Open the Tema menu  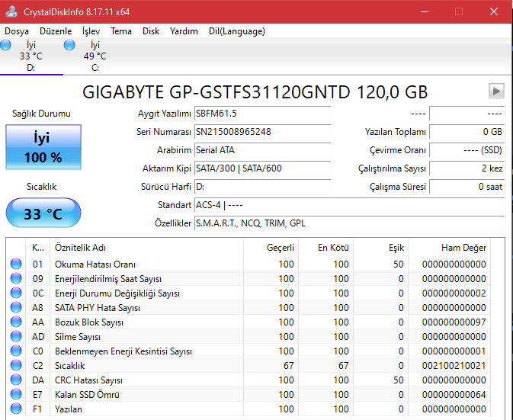(121, 31)
